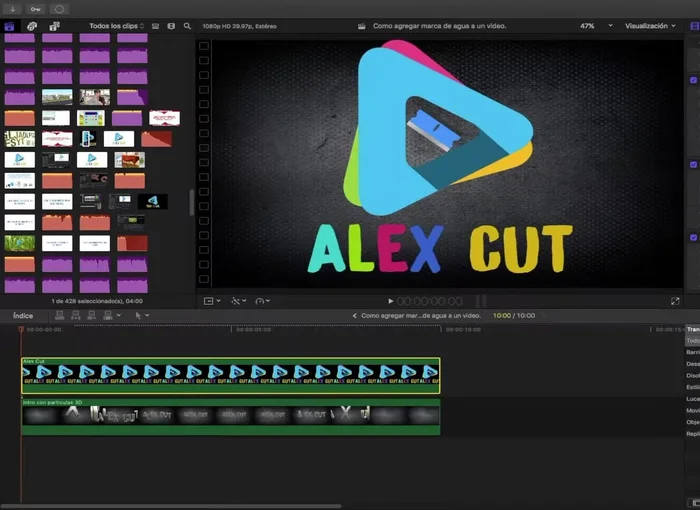Open the Photos and Audio sidebar
The image size is (700, 510).
(32, 26)
